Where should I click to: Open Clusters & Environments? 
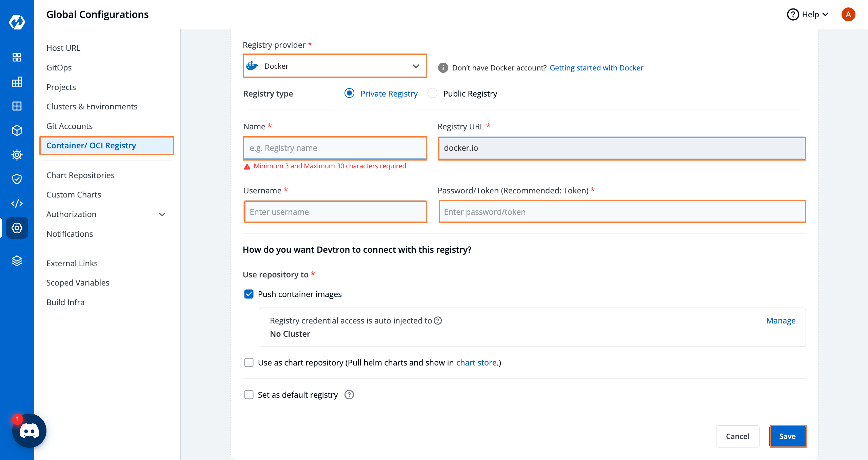(x=92, y=107)
